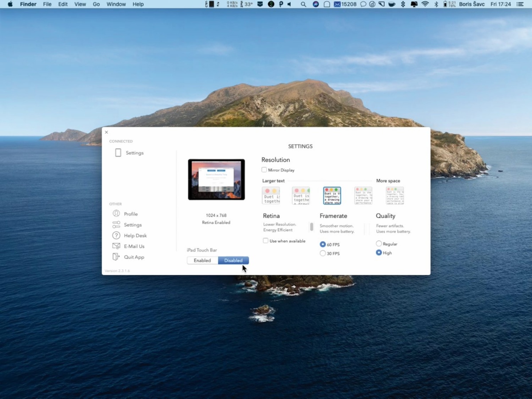
Task: Select the More space resolution option
Action: pos(395,195)
